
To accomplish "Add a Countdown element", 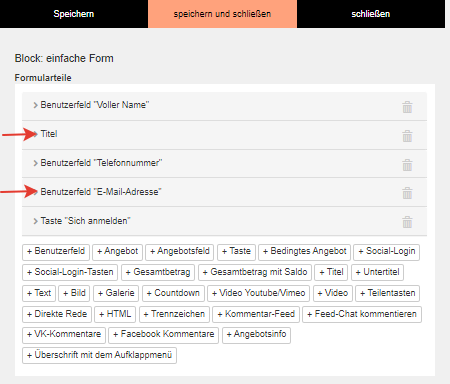I will pyautogui.click(x=173, y=293).
